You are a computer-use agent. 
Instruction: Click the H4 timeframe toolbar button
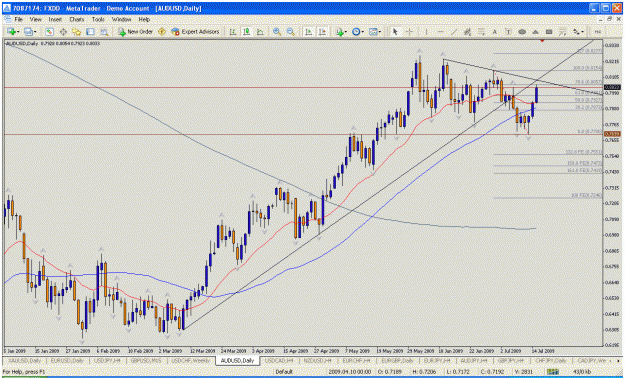(598, 32)
